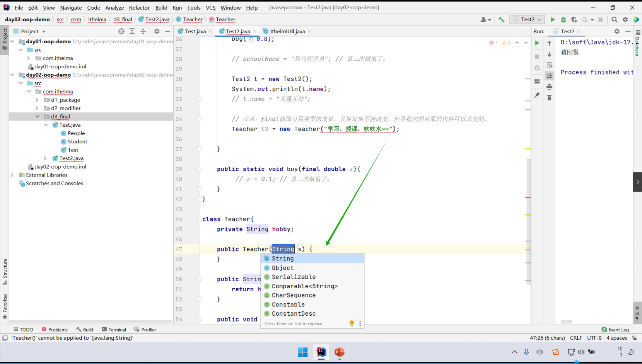Clear the Run console with the trash icon
642x364 pixels.
coord(549,98)
